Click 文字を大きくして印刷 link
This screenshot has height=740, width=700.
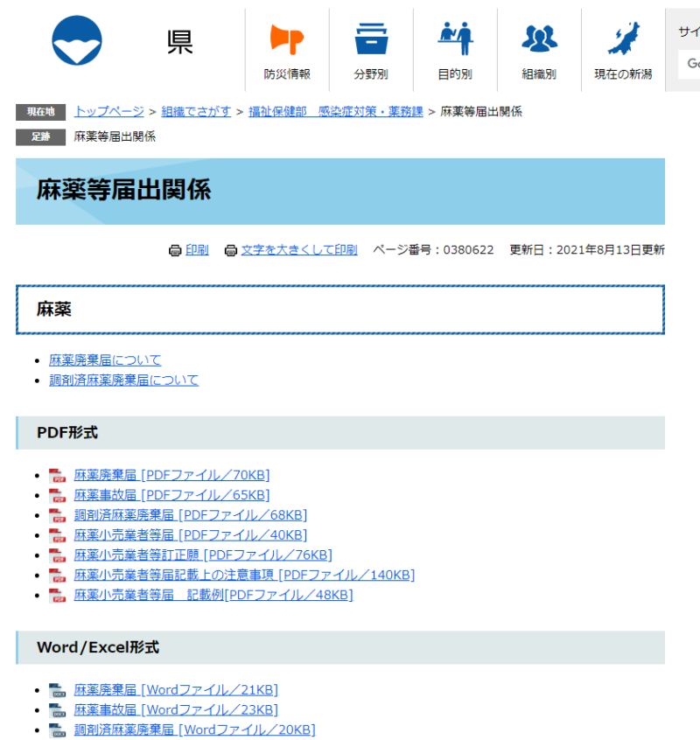(x=299, y=250)
